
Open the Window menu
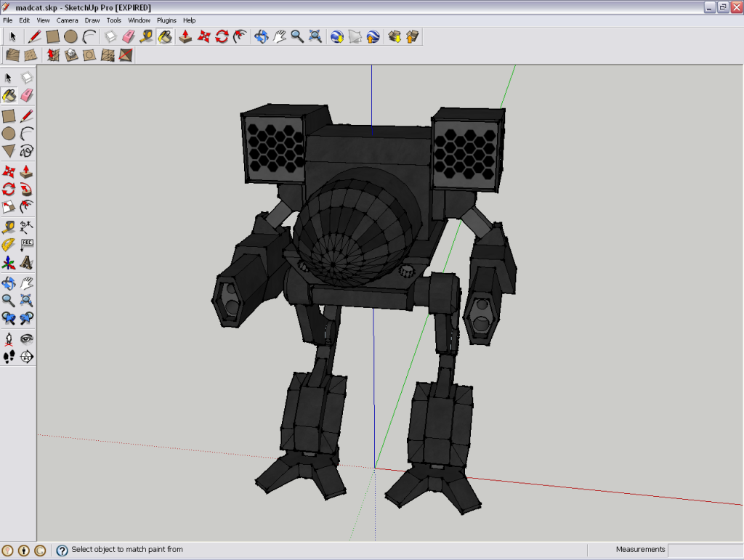click(139, 20)
